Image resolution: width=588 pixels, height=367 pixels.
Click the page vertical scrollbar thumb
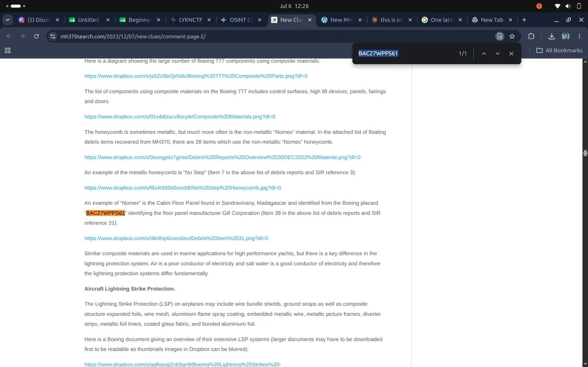click(585, 153)
